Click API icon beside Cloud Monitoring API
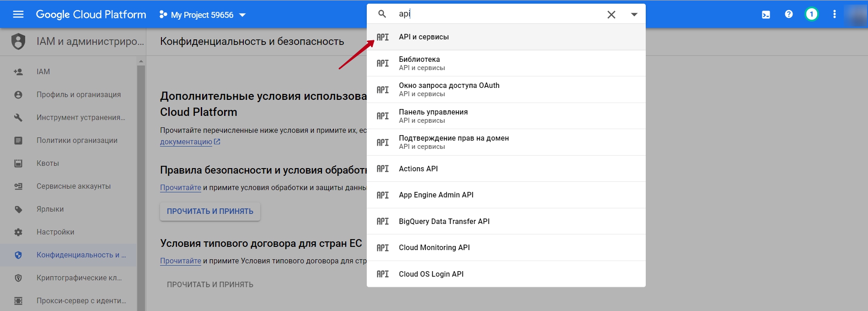868x311 pixels. (x=383, y=248)
